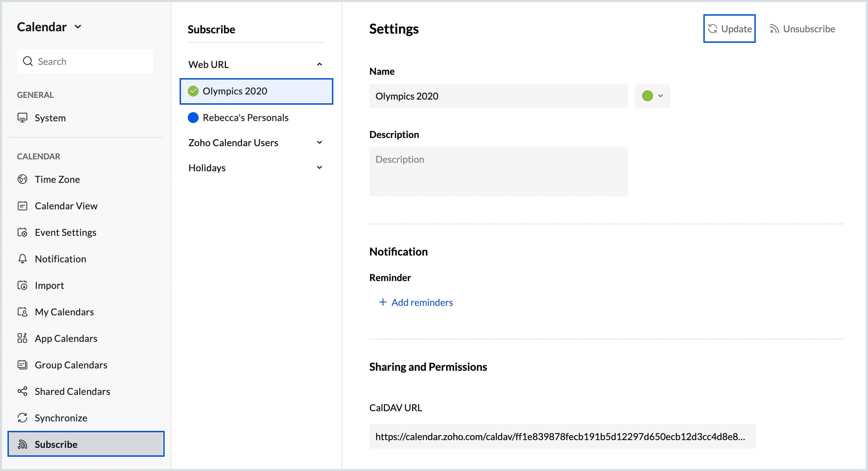This screenshot has width=868, height=471.
Task: Click the Calendar View icon in sidebar
Action: click(22, 206)
